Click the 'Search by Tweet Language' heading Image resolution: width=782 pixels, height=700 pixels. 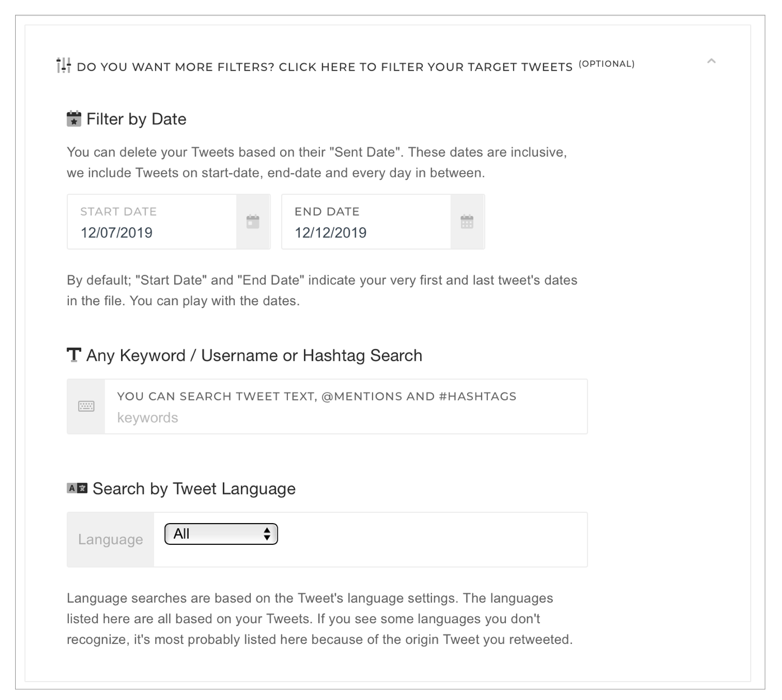point(194,489)
